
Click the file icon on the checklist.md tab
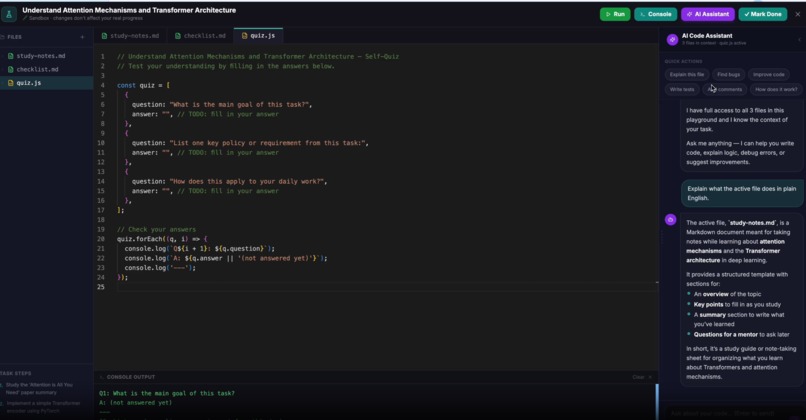(x=178, y=36)
